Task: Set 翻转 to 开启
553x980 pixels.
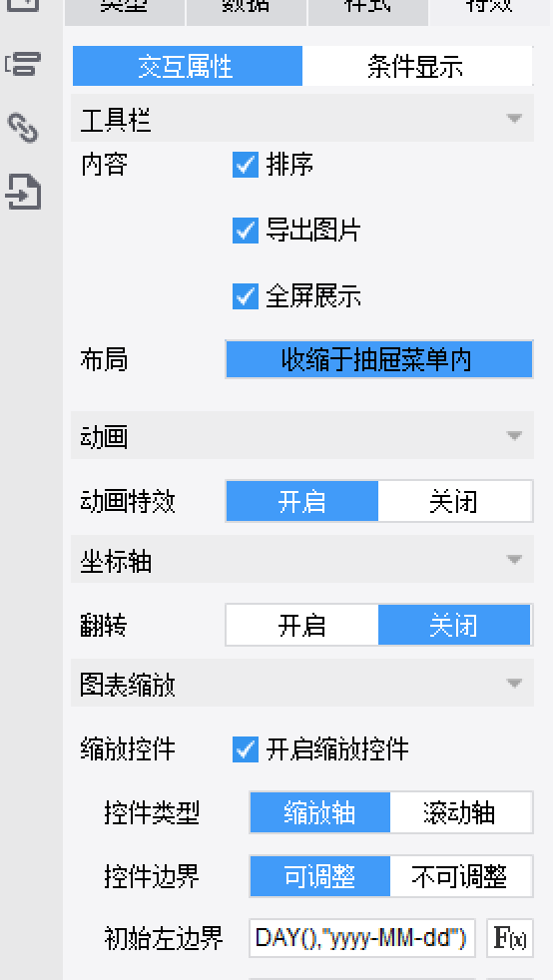Action: pyautogui.click(x=302, y=625)
